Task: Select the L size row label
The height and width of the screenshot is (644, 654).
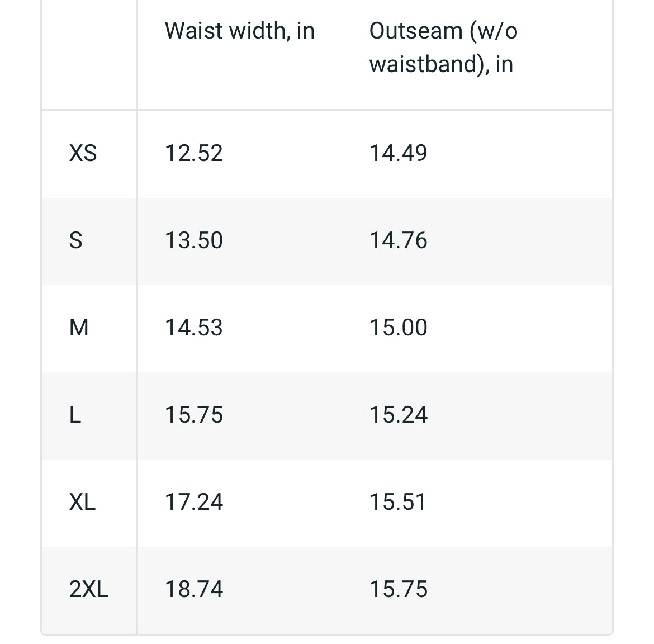Action: (75, 415)
